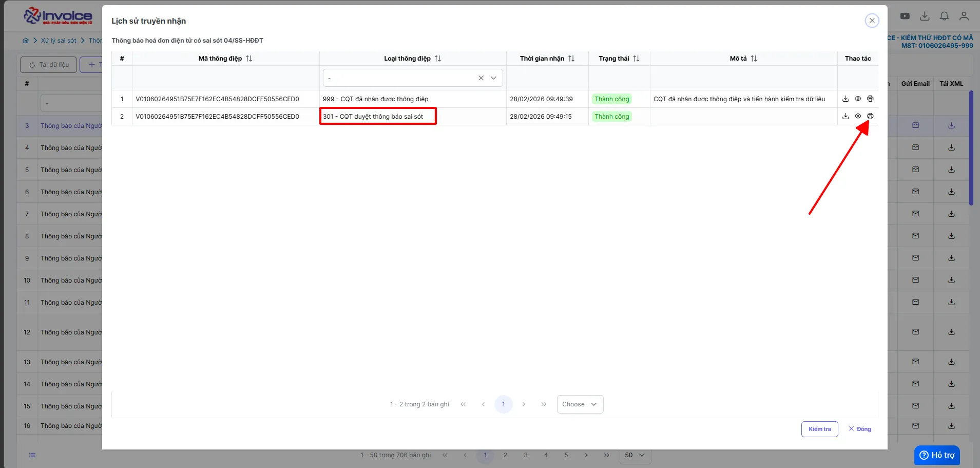Click the Đóng button

coord(860,429)
